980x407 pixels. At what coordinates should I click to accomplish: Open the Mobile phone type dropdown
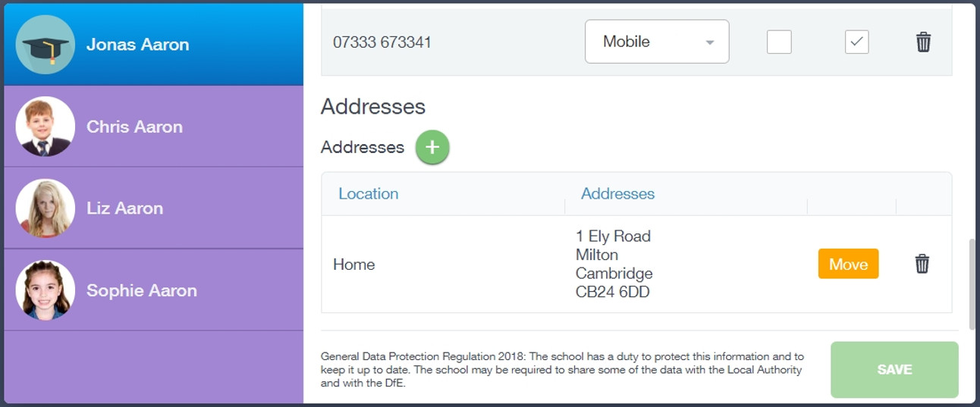[656, 42]
